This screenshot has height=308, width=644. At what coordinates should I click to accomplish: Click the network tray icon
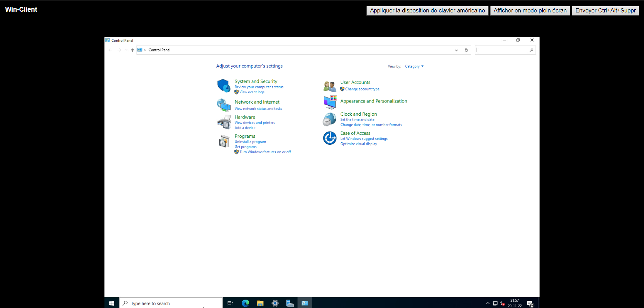(x=495, y=304)
